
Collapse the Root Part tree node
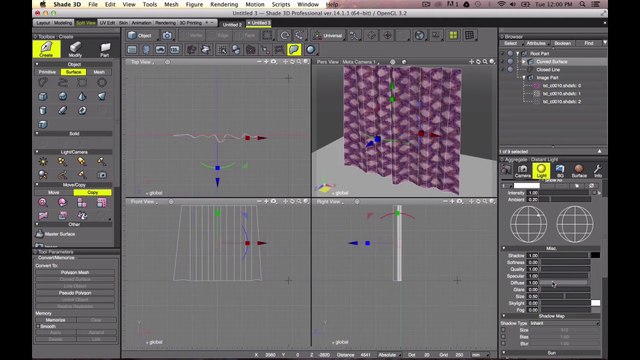(518, 53)
